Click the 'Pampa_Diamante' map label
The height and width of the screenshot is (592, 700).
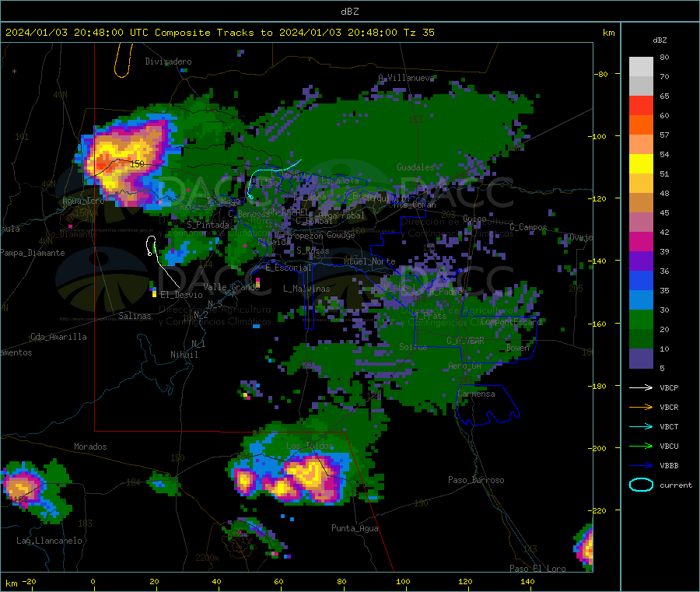point(33,253)
